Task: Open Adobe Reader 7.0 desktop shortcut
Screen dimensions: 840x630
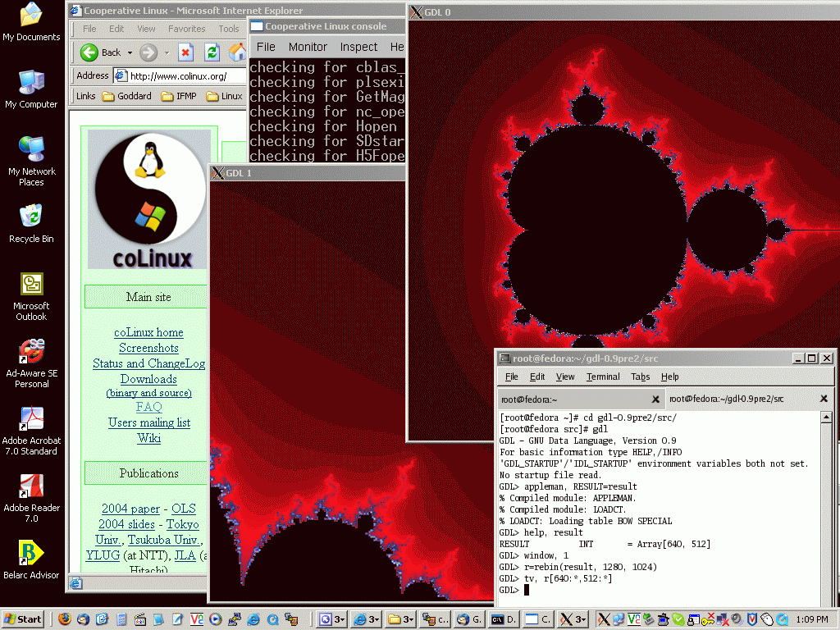Action: (31, 486)
